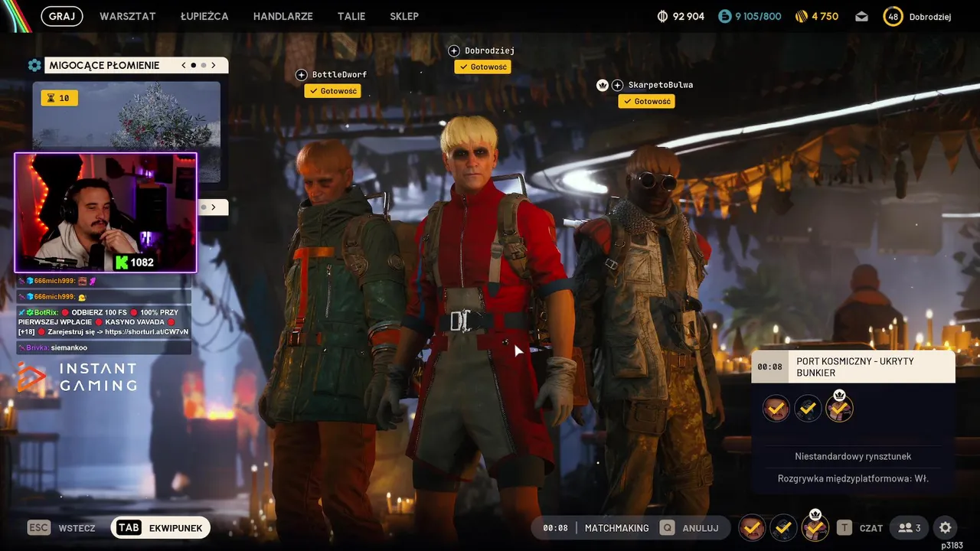Open the ŁUPIEŻCA tab
Viewport: 980px width, 551px height.
[x=204, y=16]
